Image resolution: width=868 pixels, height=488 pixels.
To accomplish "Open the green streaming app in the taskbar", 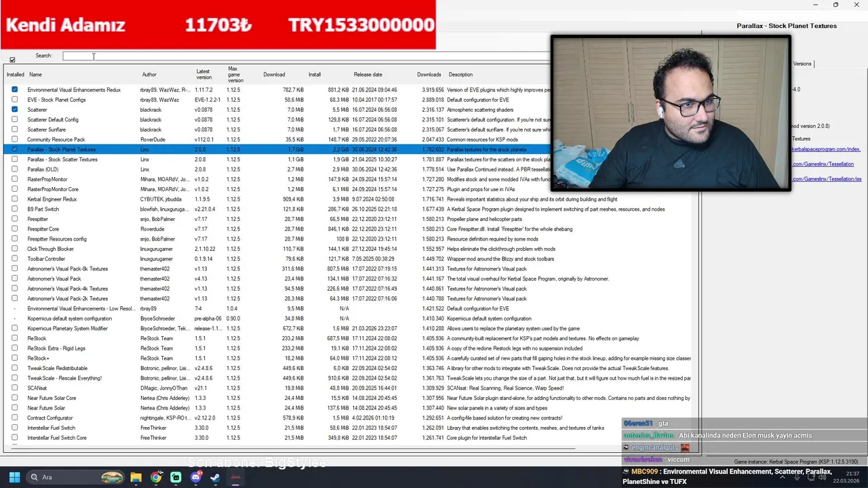I will (x=176, y=477).
